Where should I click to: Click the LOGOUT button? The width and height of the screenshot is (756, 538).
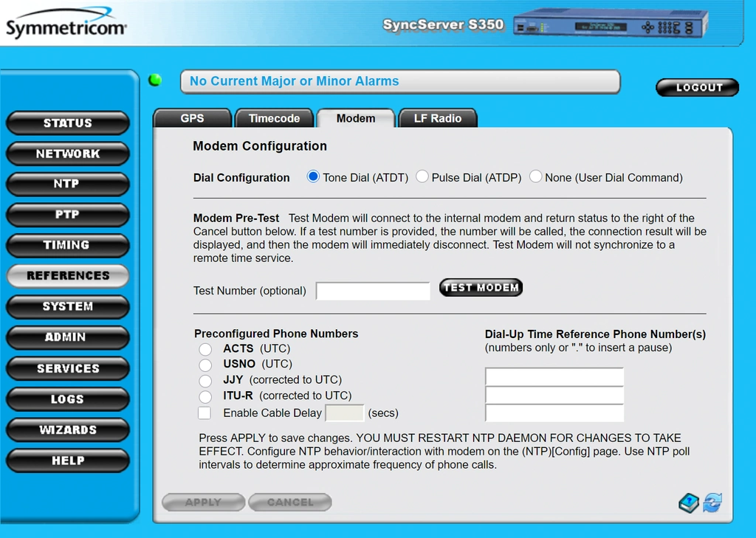tap(697, 87)
